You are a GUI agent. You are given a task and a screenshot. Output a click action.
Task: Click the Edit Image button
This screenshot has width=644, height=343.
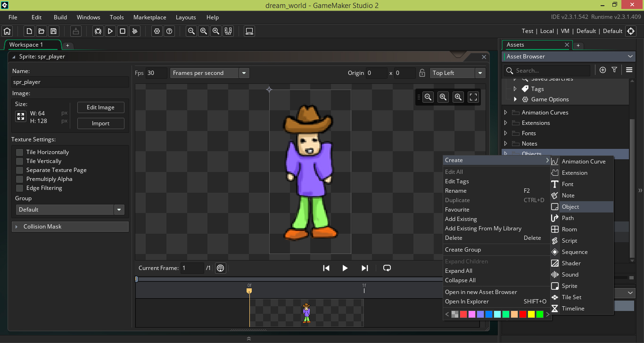101,107
